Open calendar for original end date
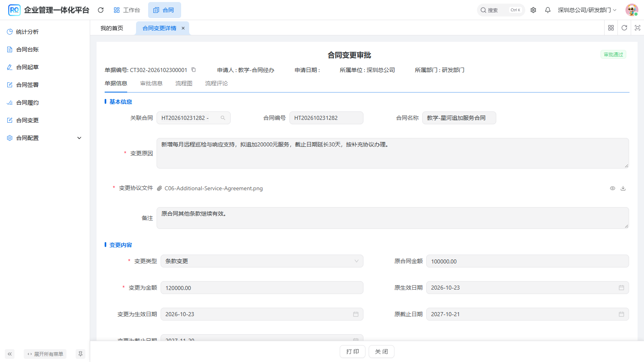 pos(621,314)
